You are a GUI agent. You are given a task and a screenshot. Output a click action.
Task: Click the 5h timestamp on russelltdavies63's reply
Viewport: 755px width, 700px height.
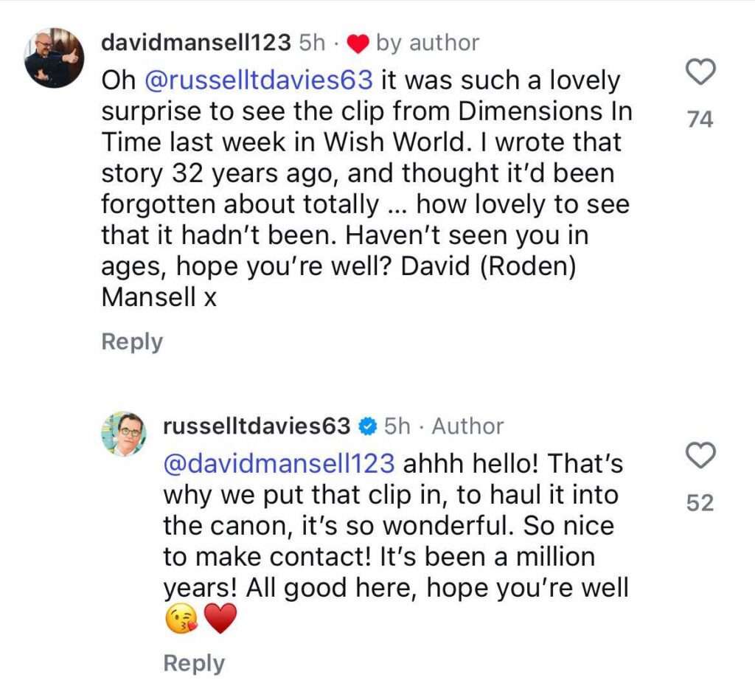coord(397,426)
